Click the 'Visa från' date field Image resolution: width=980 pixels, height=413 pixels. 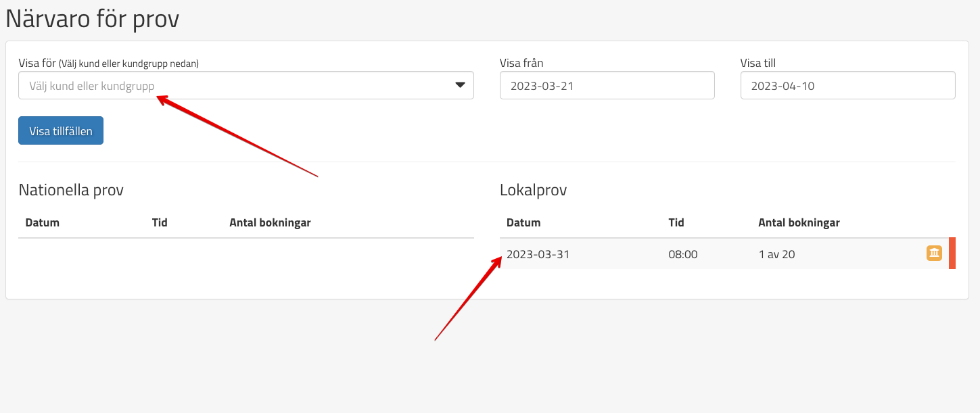click(607, 86)
